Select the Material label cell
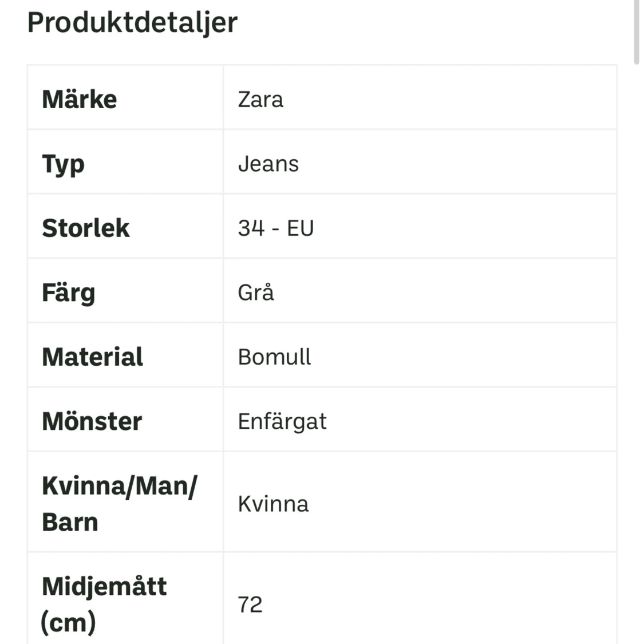The height and width of the screenshot is (644, 644). coord(125,355)
